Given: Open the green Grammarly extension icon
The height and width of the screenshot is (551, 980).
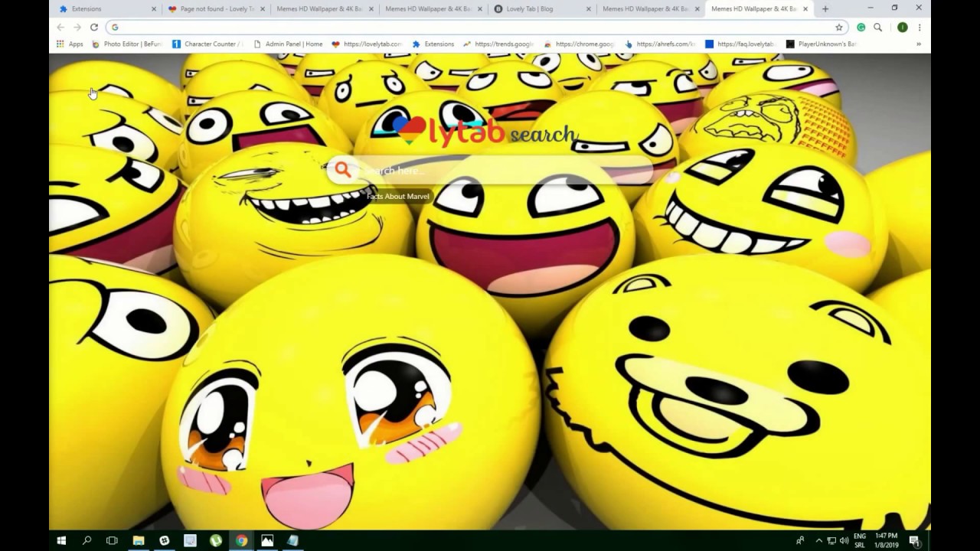Looking at the screenshot, I should point(861,27).
